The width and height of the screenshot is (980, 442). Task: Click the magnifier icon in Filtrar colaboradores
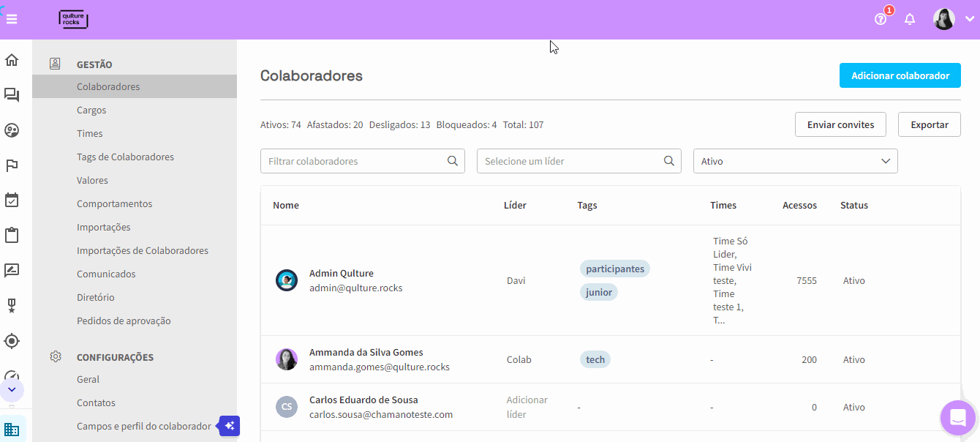coord(453,161)
